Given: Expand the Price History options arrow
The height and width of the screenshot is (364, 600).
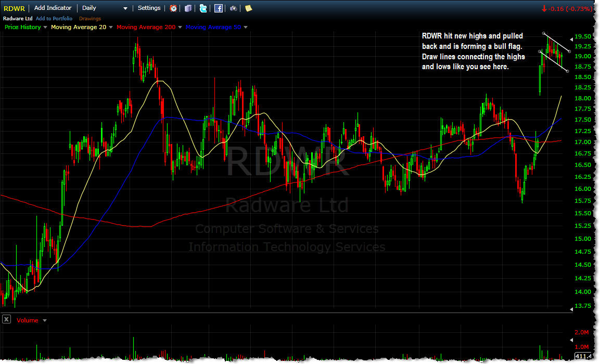Looking at the screenshot, I should click(45, 27).
